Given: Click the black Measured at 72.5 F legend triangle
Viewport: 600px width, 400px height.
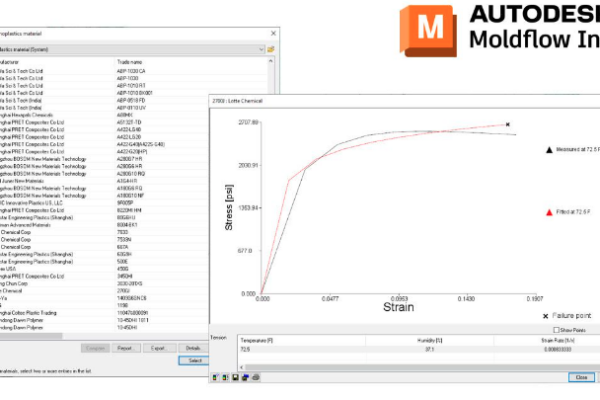Looking at the screenshot, I should (x=549, y=150).
